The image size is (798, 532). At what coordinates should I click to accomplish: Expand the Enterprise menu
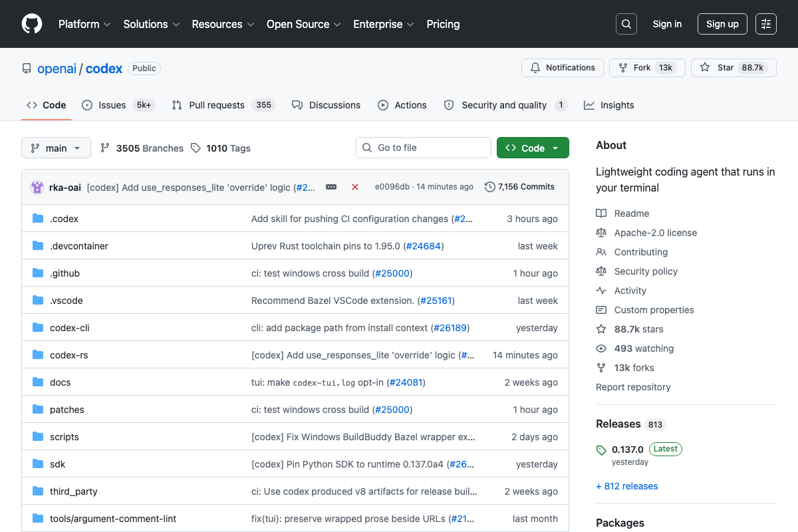pyautogui.click(x=384, y=24)
